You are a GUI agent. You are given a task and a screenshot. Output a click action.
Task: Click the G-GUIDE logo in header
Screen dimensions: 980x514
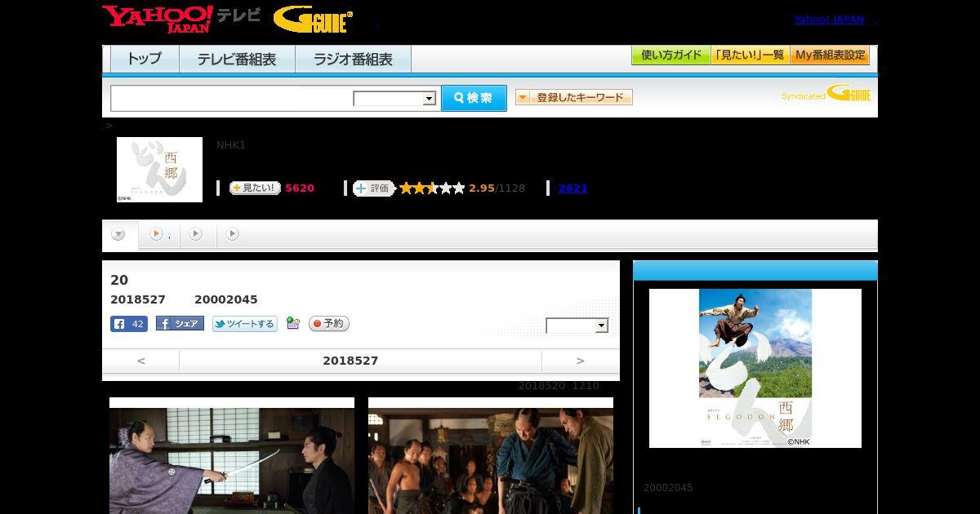[x=313, y=20]
